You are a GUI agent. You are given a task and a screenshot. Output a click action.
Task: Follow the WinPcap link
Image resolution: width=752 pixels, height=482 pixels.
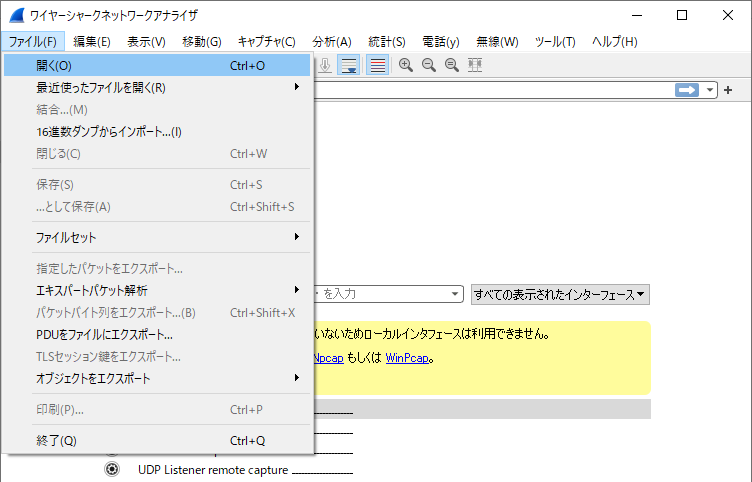click(407, 358)
